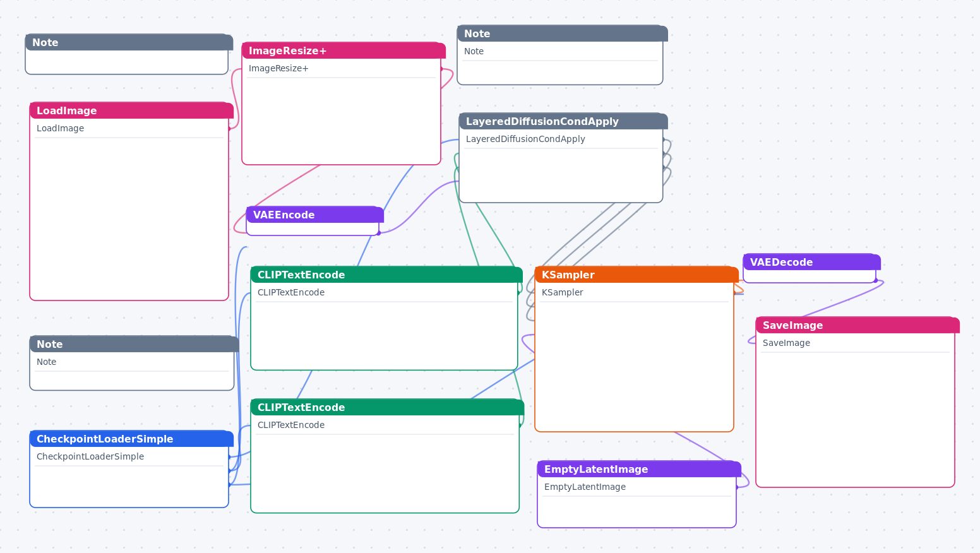
Task: Click the VAEDecode node header
Action: pyautogui.click(x=812, y=262)
